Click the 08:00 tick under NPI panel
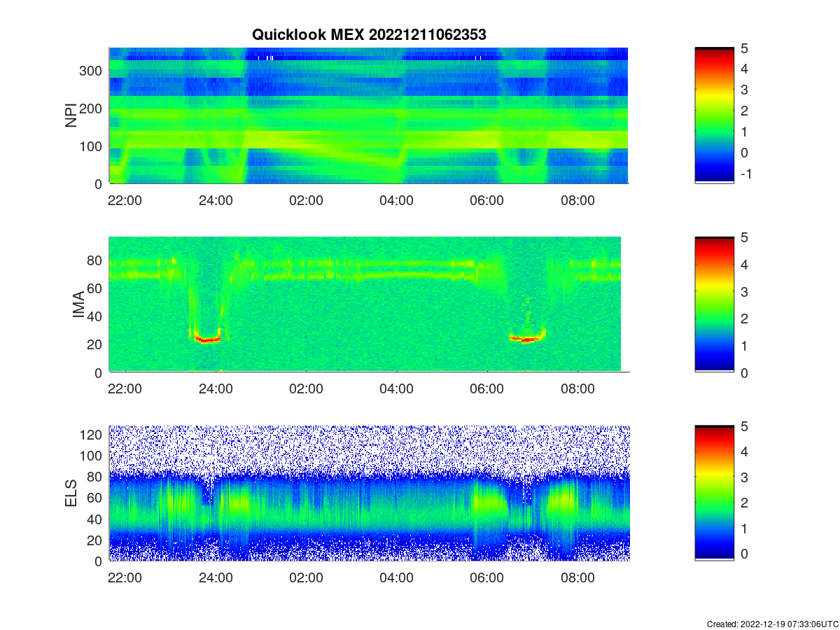Viewport: 840px width, 630px height. click(577, 200)
